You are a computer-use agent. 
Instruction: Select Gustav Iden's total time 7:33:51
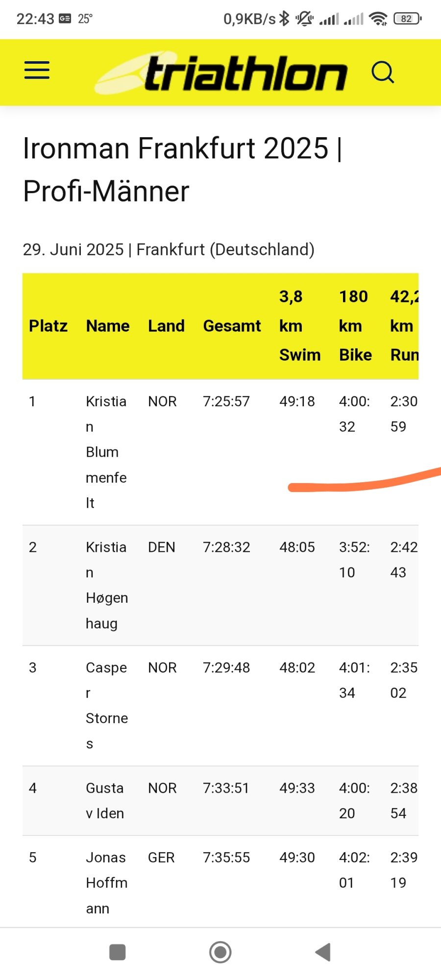point(226,788)
